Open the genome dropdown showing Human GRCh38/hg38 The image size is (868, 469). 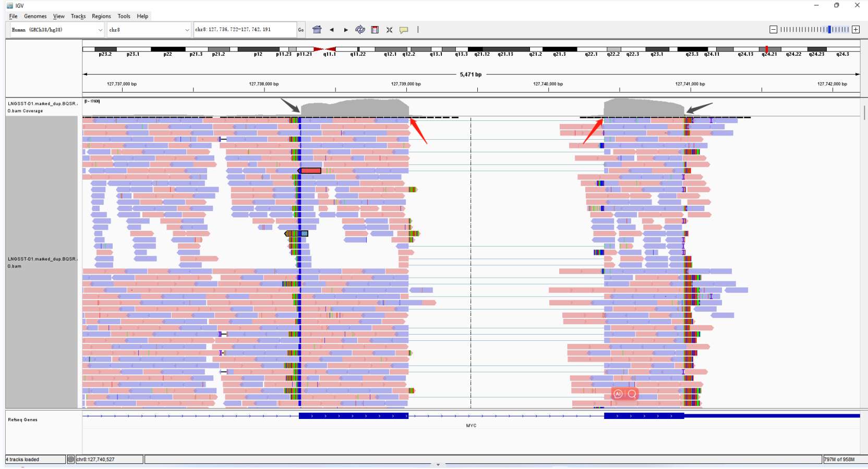coord(55,30)
